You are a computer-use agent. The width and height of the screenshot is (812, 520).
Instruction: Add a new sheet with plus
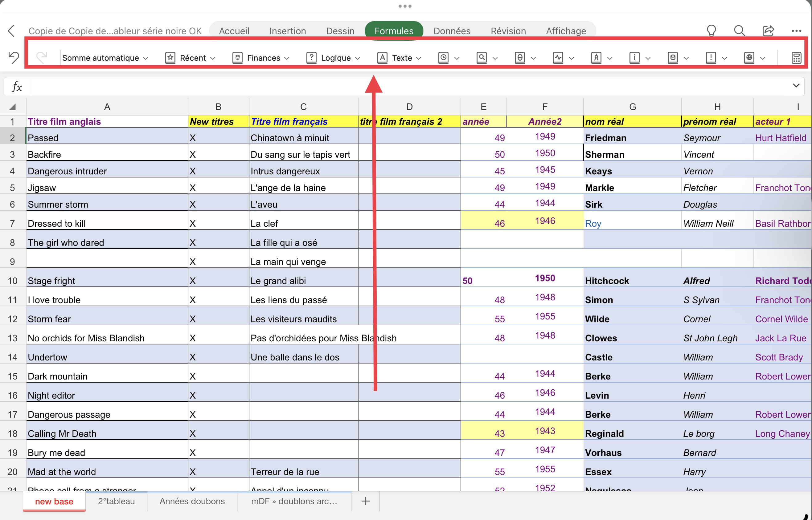coord(365,501)
